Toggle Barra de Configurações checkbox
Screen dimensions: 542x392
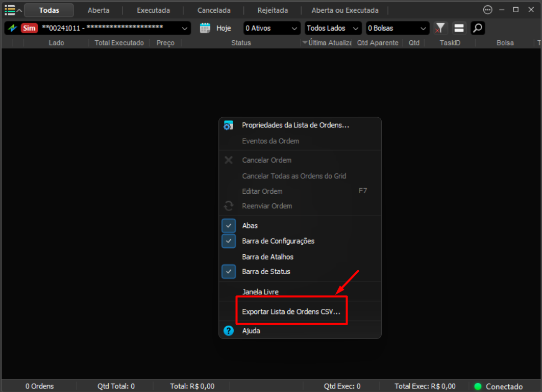(x=229, y=241)
